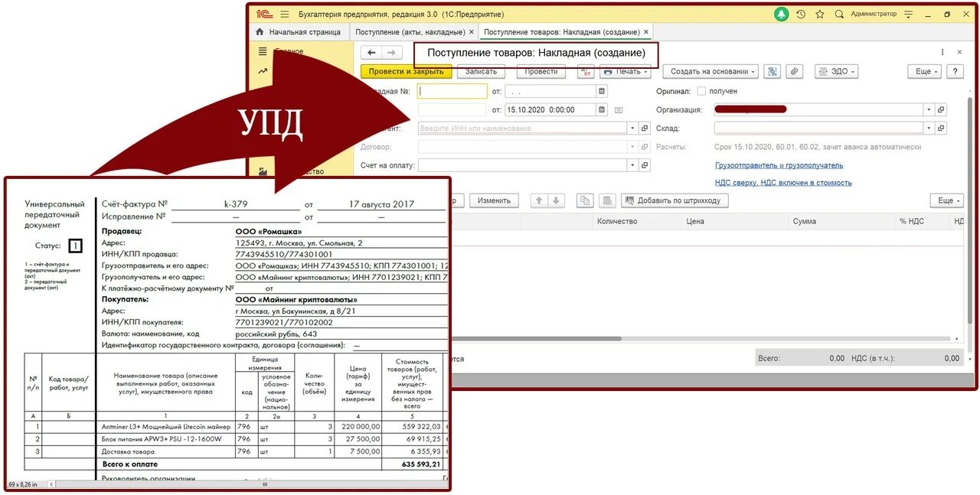Open the history clock icon
The image size is (980, 495).
[801, 14]
